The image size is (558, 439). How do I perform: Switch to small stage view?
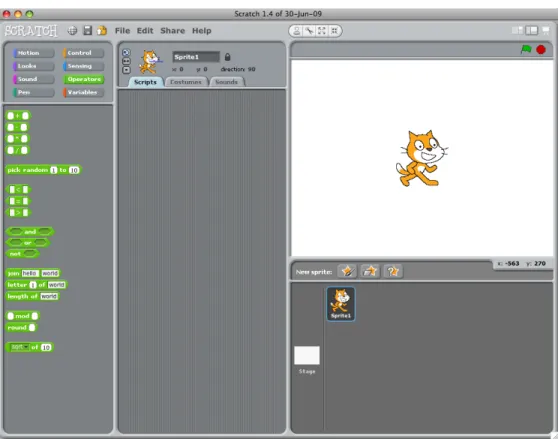(517, 31)
